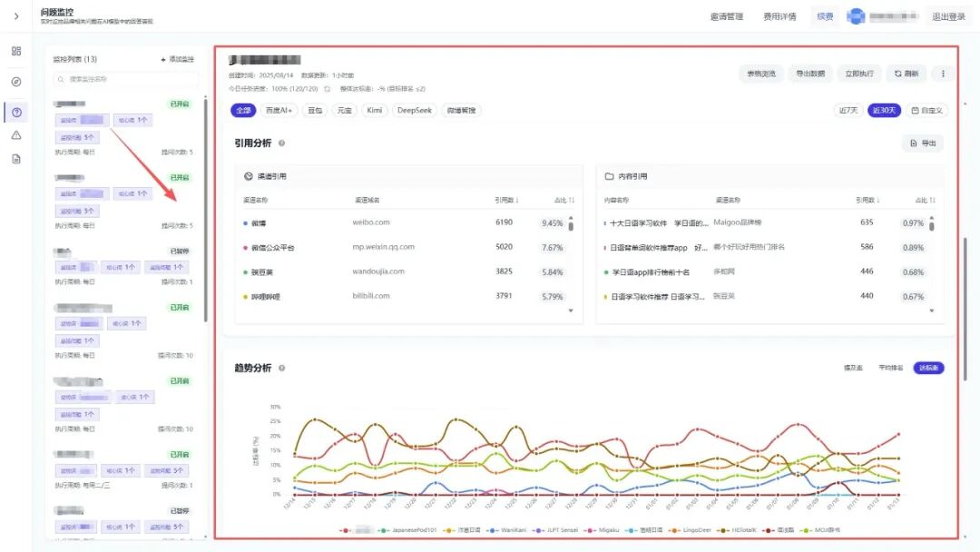Click the 内容引用 folder icon
Image resolution: width=980 pixels, height=552 pixels.
pos(609,177)
